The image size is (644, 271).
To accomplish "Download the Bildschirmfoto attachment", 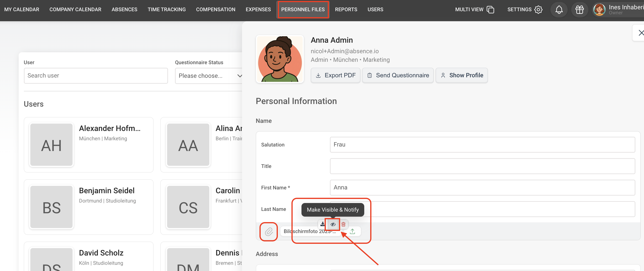I will point(322,224).
